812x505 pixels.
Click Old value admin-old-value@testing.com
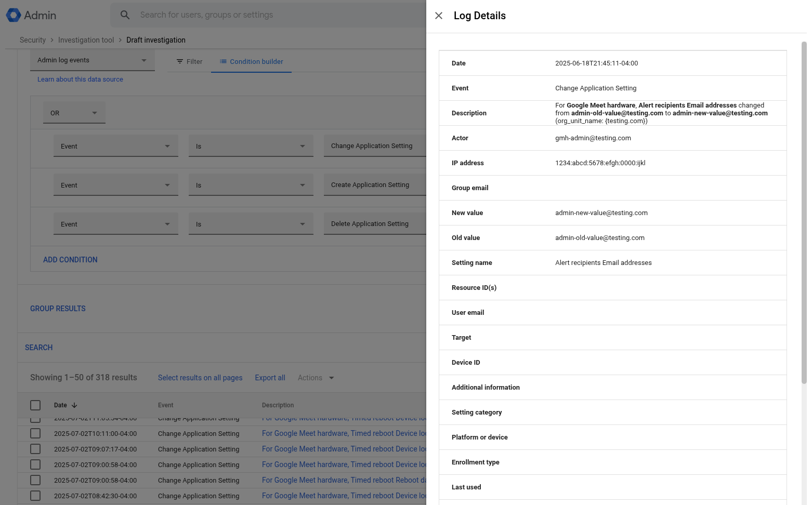pos(600,238)
